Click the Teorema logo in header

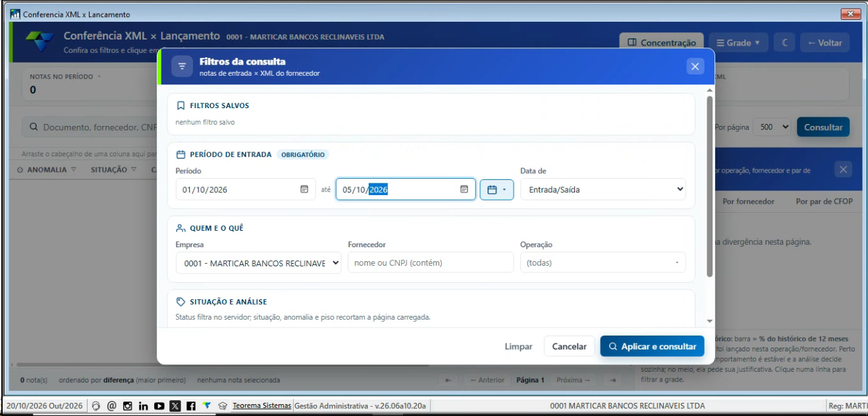click(x=40, y=42)
